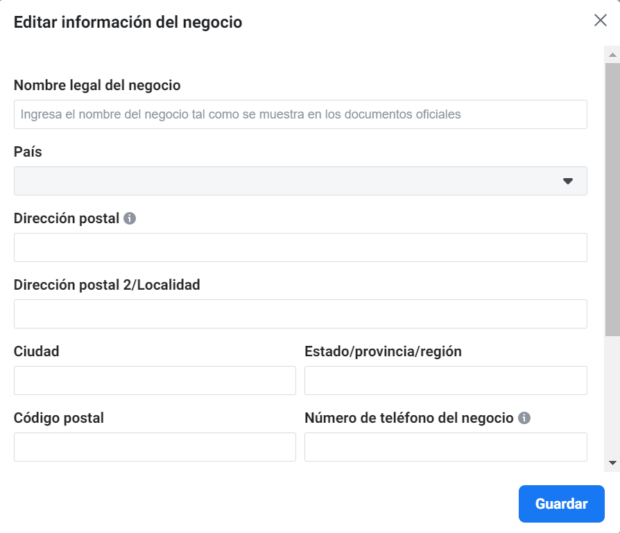This screenshot has height=533, width=620.
Task: Focus the Dirección postal input field
Action: coord(301,248)
